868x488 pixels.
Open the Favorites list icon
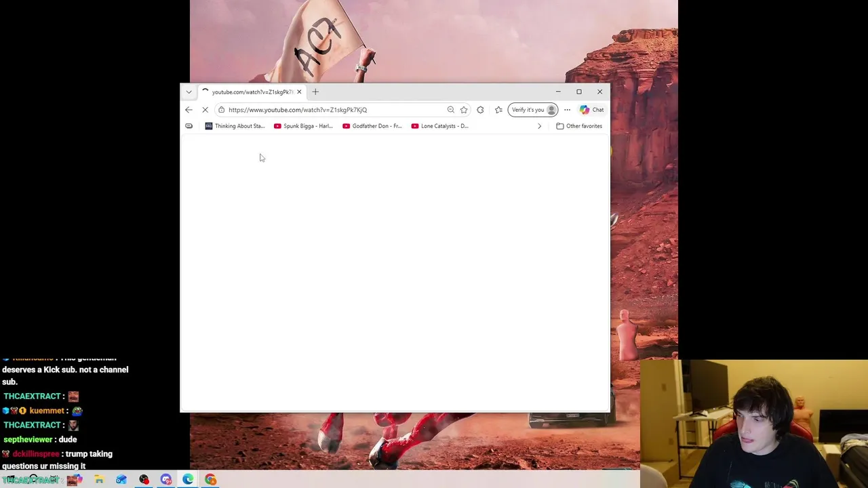coord(498,110)
